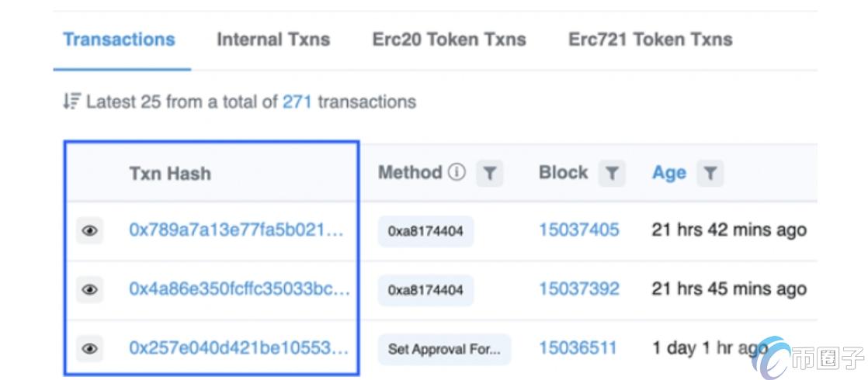The height and width of the screenshot is (380, 868).
Task: Click the sort order icon beside Latest 25
Action: click(x=71, y=102)
